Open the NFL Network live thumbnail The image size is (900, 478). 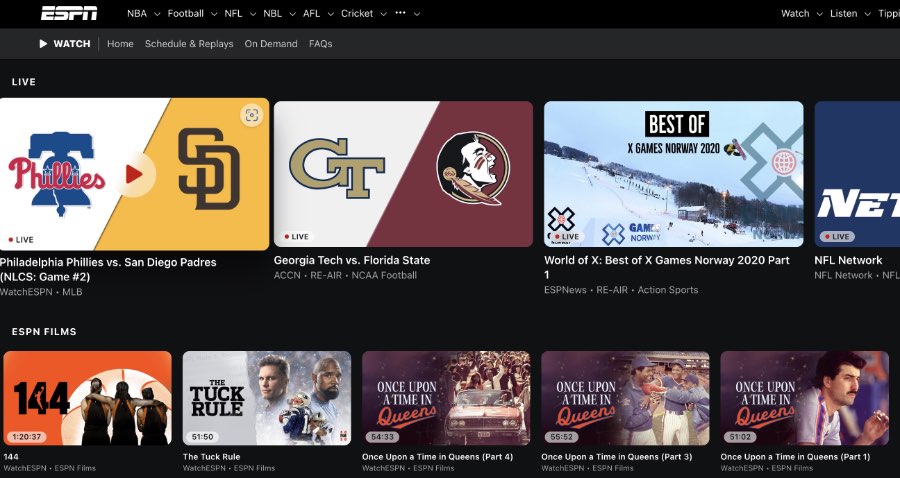click(857, 174)
